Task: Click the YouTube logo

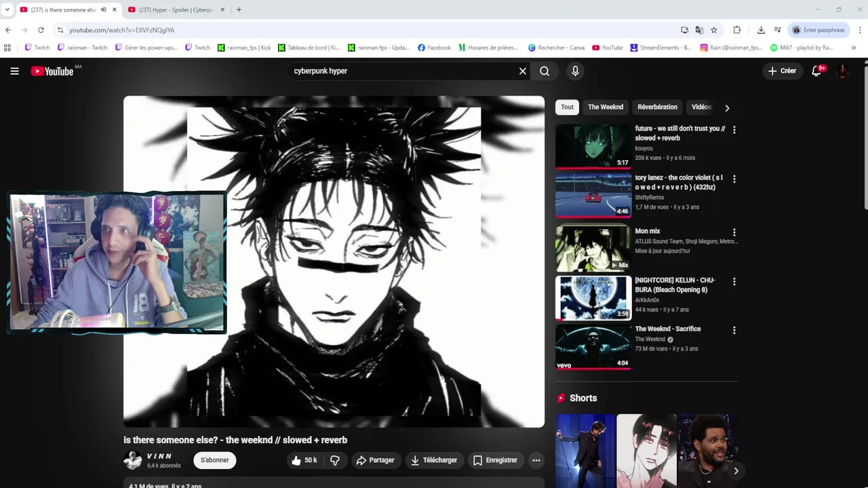Action: coord(52,71)
